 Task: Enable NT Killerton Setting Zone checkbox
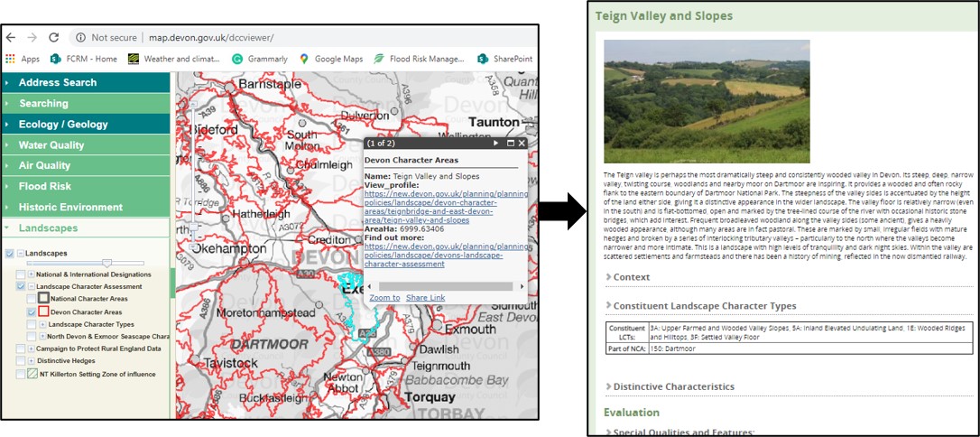[21, 375]
